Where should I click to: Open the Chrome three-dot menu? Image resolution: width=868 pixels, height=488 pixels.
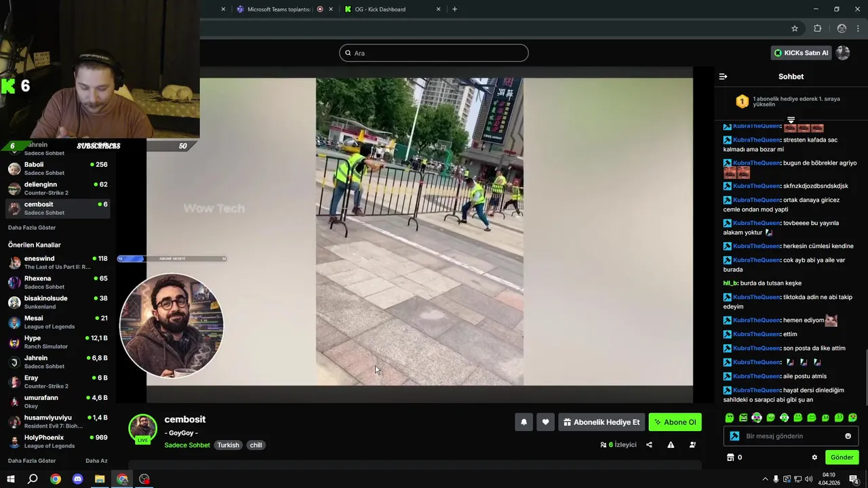click(859, 28)
